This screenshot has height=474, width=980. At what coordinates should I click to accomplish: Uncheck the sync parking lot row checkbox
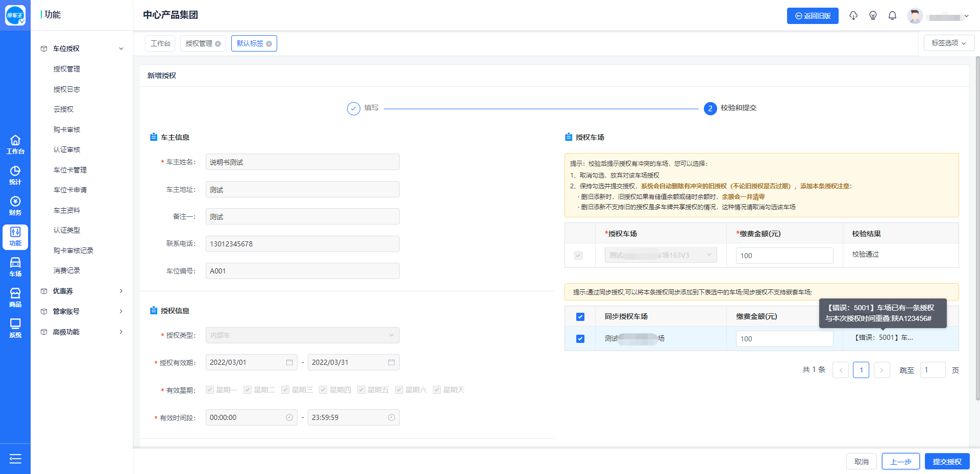point(580,339)
